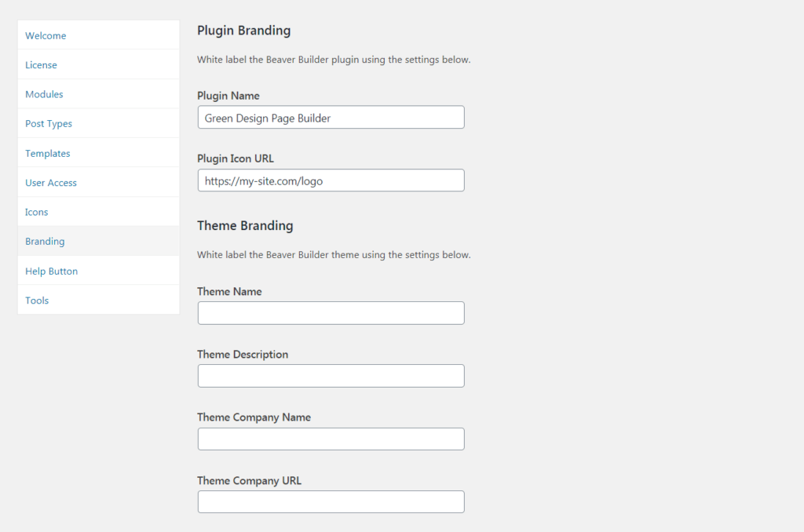Click the Plugin Name input field

(331, 116)
